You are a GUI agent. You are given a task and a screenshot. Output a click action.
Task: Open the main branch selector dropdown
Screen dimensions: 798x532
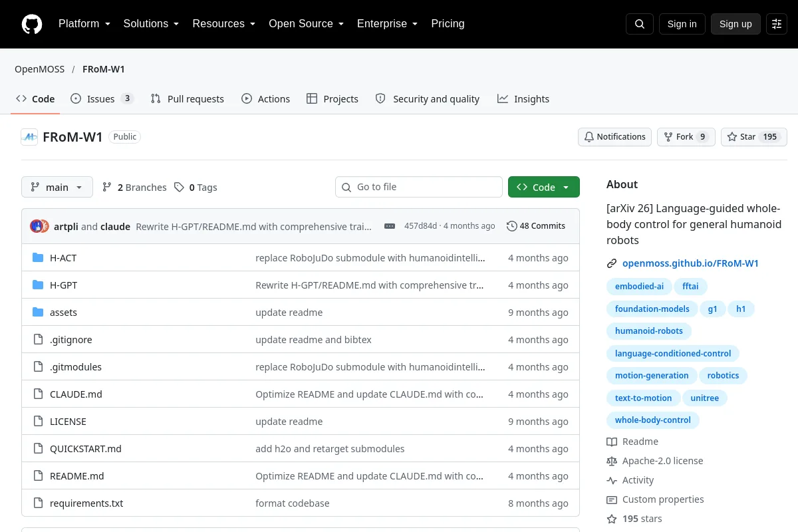(x=57, y=188)
